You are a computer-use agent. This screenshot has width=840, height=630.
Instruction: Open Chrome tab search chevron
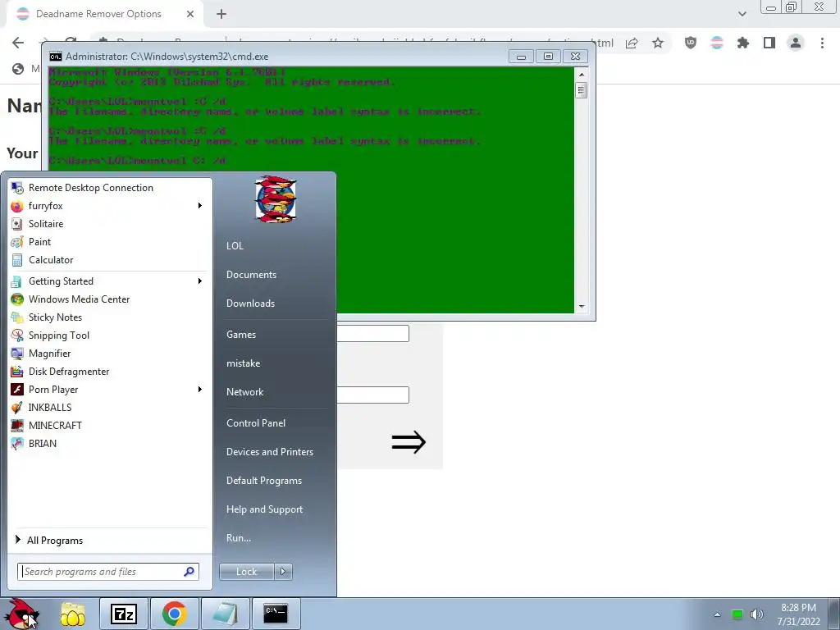point(742,14)
